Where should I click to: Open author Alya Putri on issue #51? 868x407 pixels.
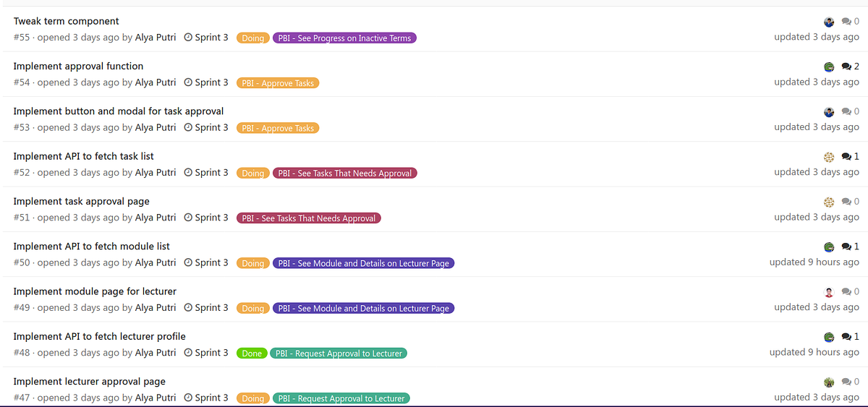[156, 218]
